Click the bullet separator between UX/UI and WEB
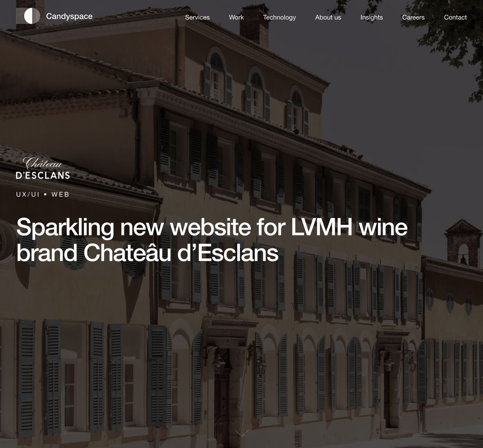 pyautogui.click(x=45, y=194)
